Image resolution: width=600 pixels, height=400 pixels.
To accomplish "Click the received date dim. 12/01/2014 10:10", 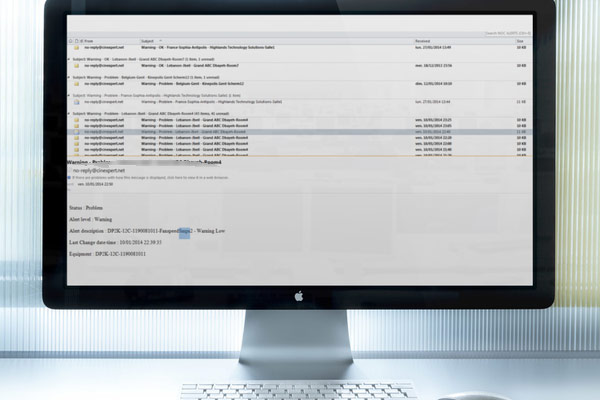I will (x=434, y=84).
